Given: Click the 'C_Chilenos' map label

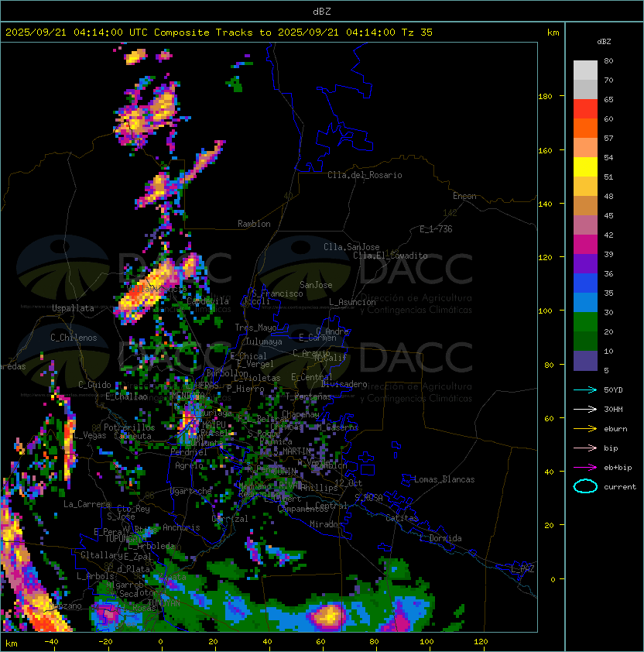Looking at the screenshot, I should 74,338.
